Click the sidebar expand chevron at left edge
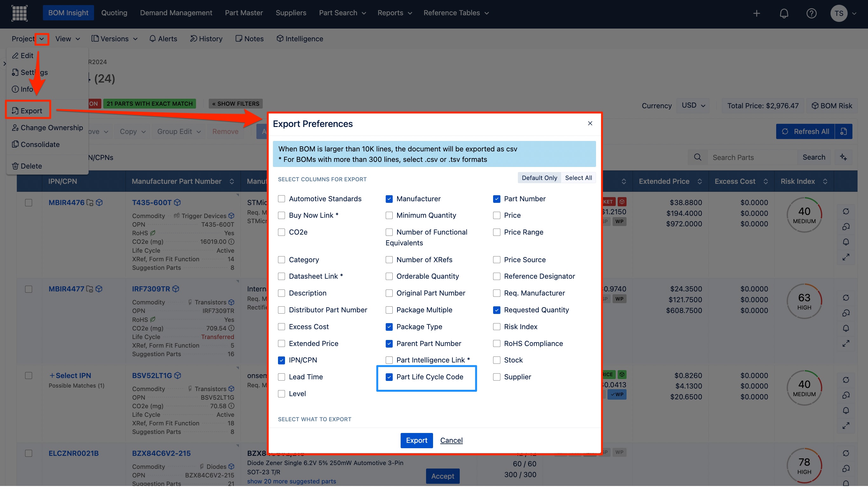 4,64
